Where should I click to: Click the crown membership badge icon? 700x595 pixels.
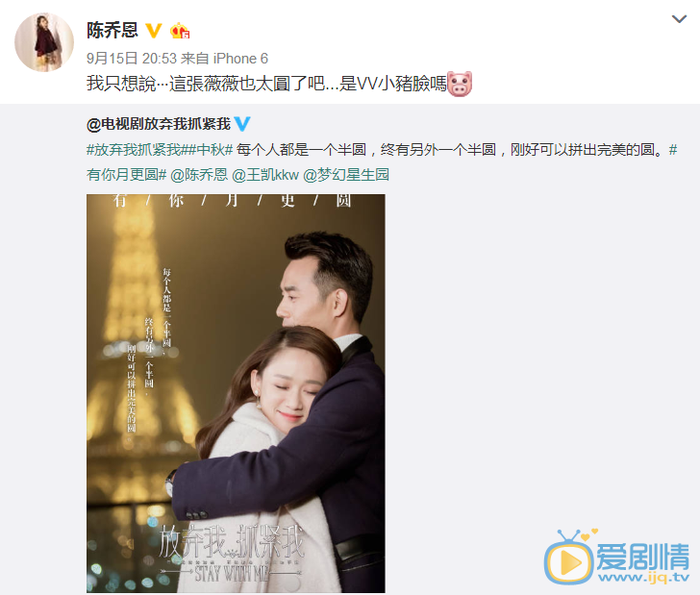pos(180,31)
